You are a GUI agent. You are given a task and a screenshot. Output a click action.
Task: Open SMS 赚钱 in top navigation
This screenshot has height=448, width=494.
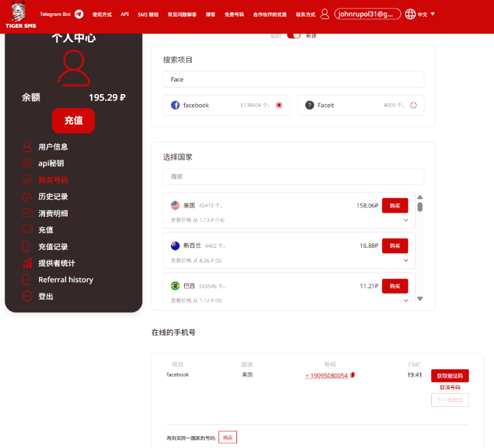pos(148,15)
